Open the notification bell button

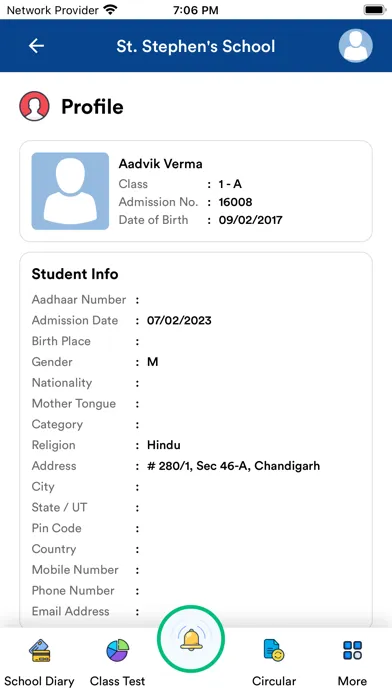(191, 640)
